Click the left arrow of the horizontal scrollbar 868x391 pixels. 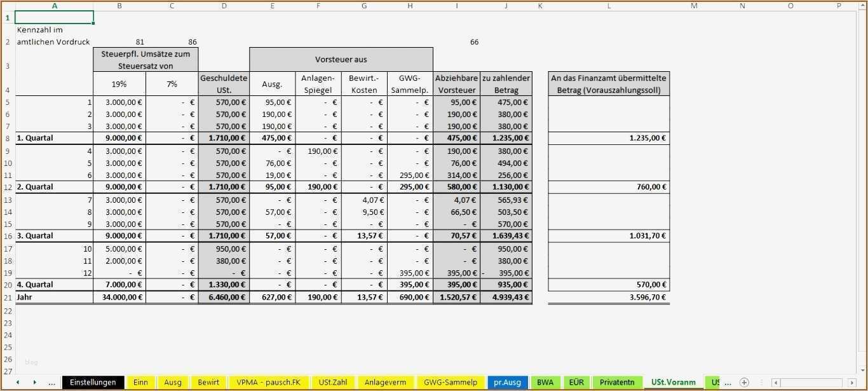pos(776,383)
